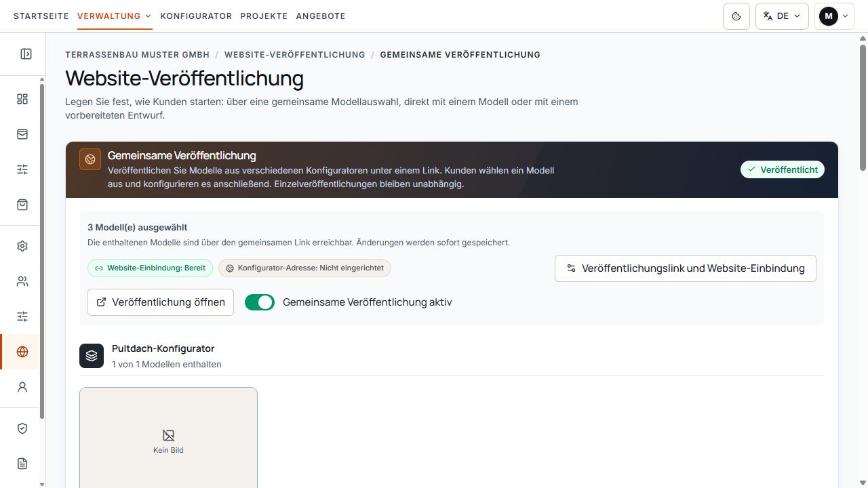Viewport: 868px width, 488px height.
Task: Open the shopping bag icon in sidebar
Action: coord(22,205)
